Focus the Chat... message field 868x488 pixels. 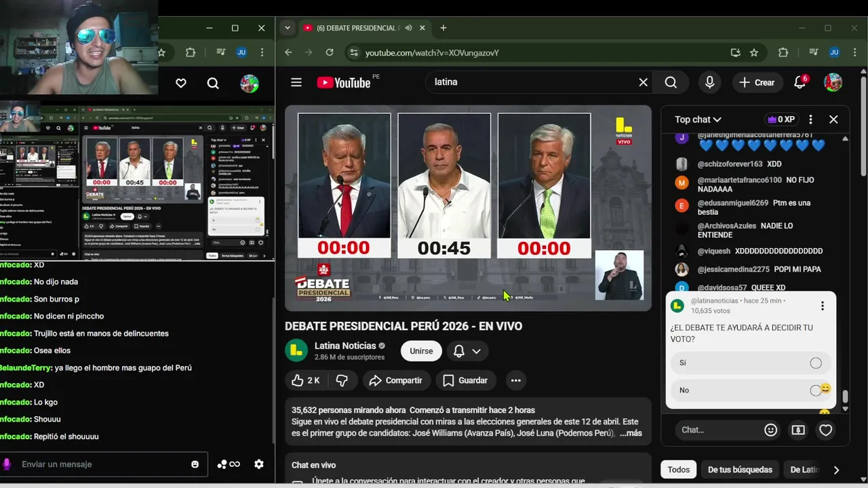point(719,430)
